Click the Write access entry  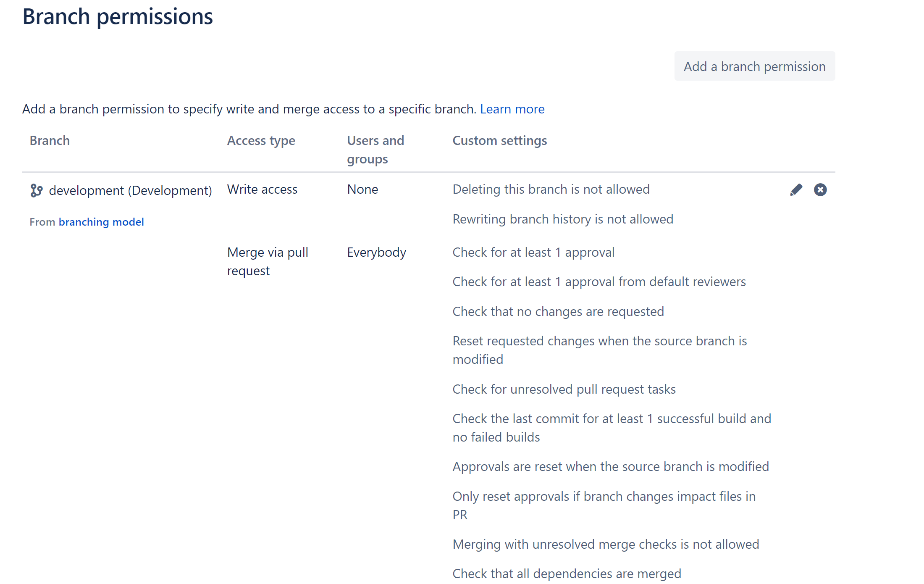pos(262,189)
